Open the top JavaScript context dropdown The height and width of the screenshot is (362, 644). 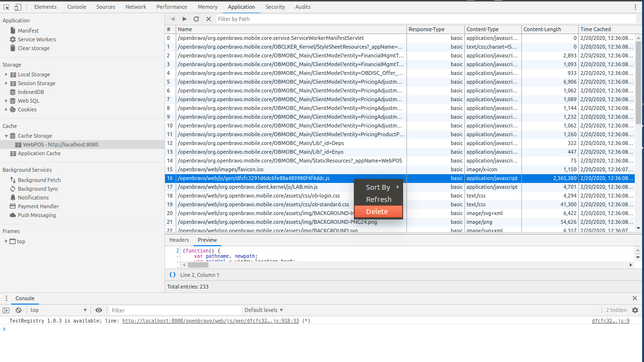(58, 310)
